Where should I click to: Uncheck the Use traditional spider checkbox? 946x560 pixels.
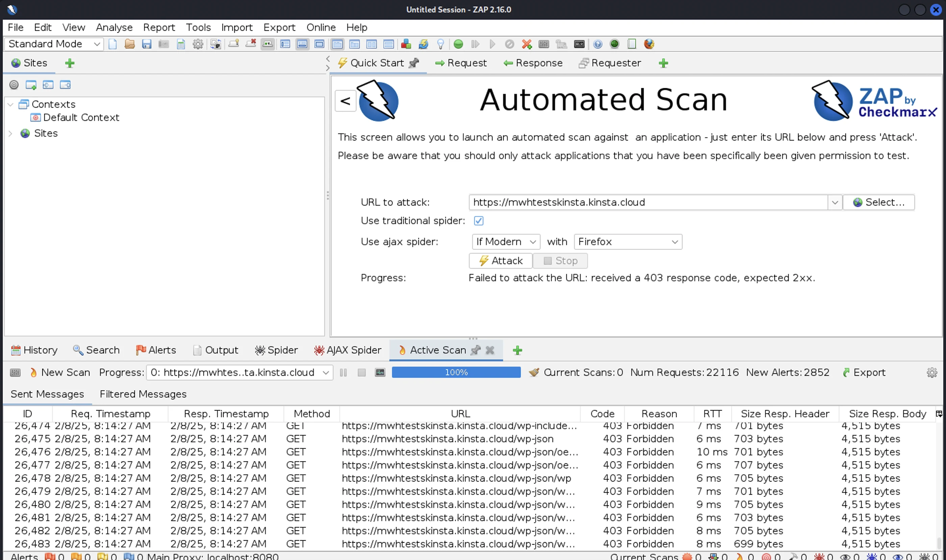coord(478,221)
